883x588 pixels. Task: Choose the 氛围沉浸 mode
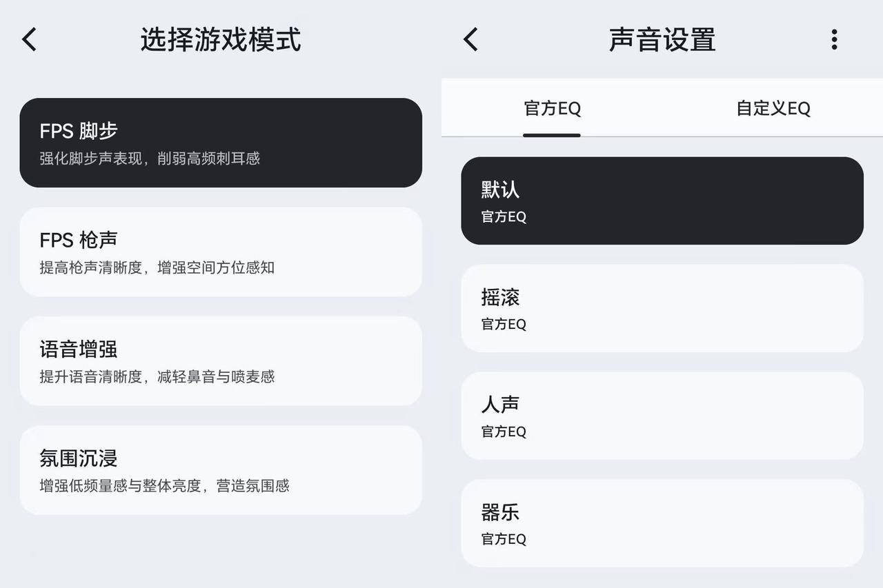click(221, 470)
